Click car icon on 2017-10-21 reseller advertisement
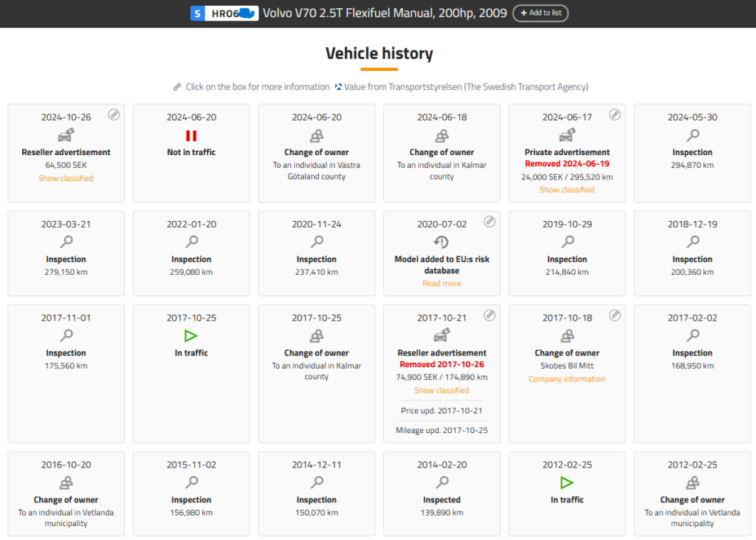The width and height of the screenshot is (756, 540). point(441,336)
